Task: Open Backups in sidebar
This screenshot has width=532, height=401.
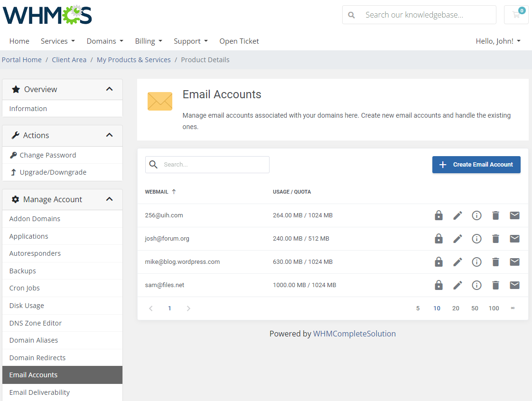Action: coord(63,270)
